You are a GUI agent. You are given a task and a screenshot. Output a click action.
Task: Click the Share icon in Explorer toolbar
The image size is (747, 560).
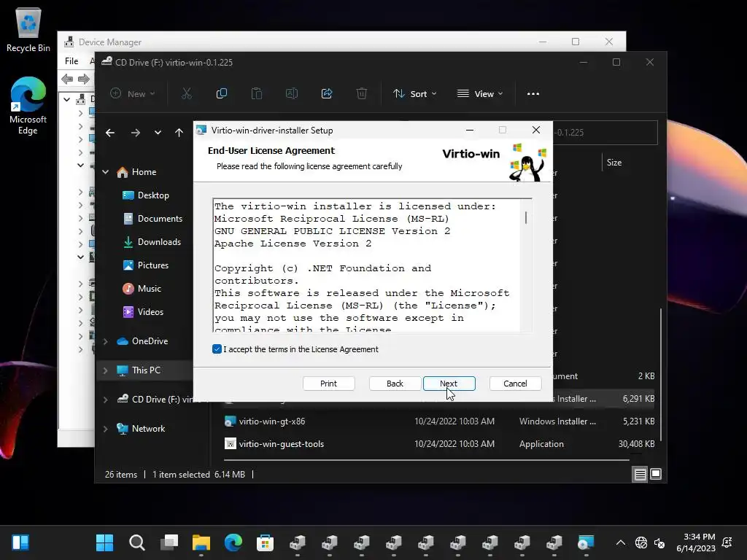coord(327,94)
